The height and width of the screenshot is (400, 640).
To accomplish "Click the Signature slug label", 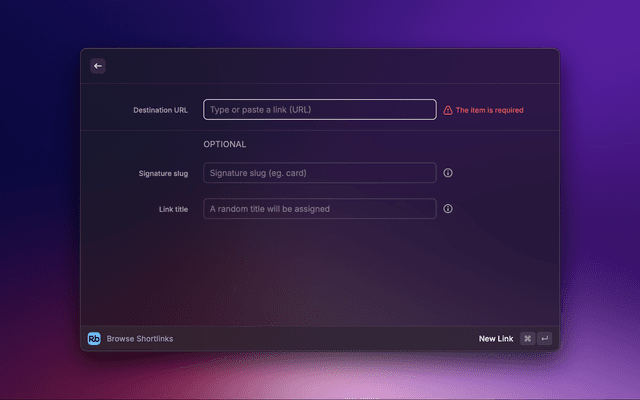I will pyautogui.click(x=163, y=173).
